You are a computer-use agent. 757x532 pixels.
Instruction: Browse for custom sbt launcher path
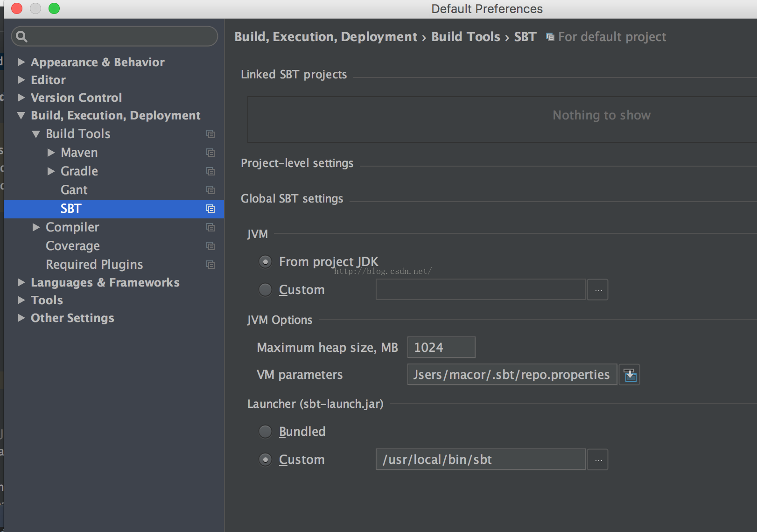tap(598, 460)
